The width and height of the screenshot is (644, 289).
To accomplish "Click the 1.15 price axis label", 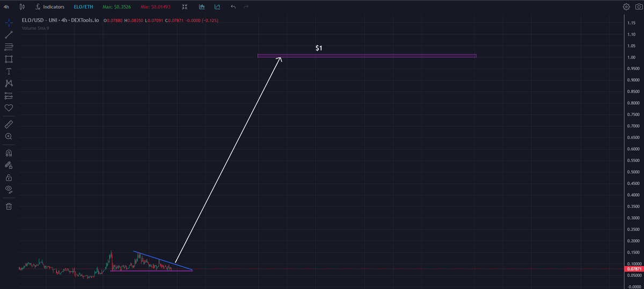I will [631, 23].
